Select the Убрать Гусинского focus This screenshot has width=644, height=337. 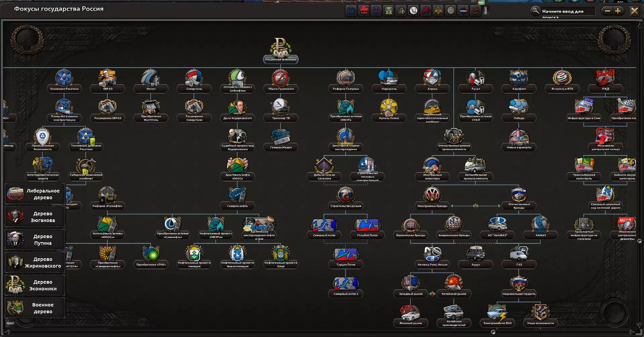click(x=281, y=80)
